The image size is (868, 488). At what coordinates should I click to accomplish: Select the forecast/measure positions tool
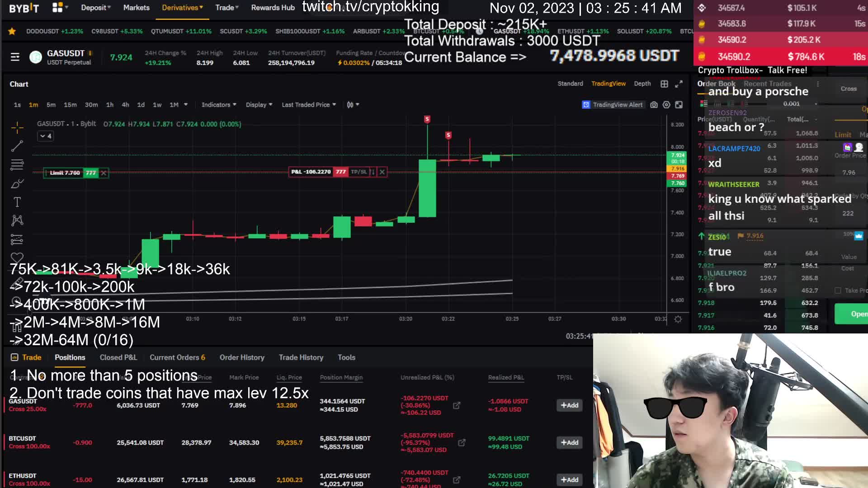click(x=17, y=239)
